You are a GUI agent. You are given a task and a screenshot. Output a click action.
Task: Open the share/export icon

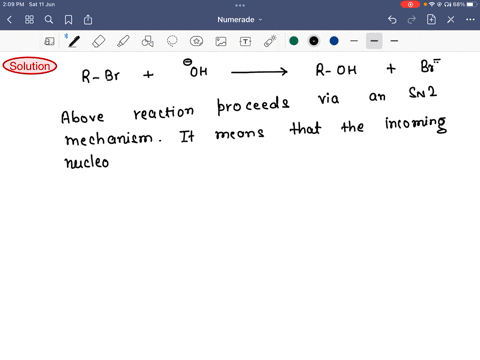(88, 20)
